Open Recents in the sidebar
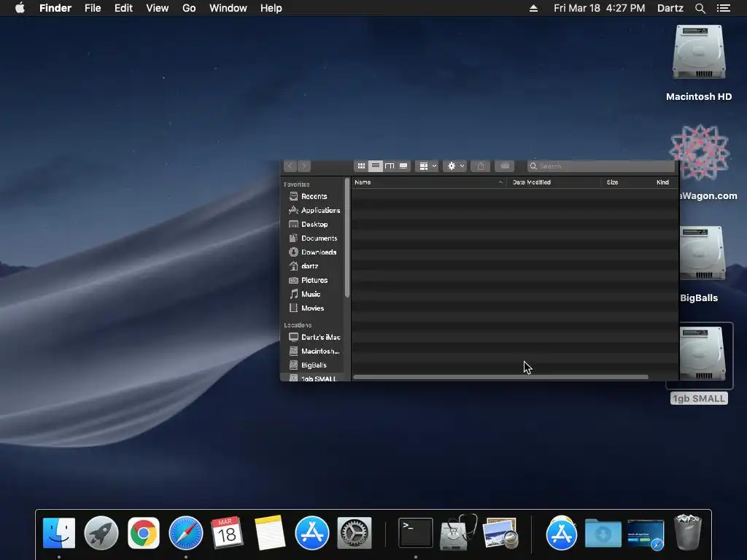 point(312,196)
